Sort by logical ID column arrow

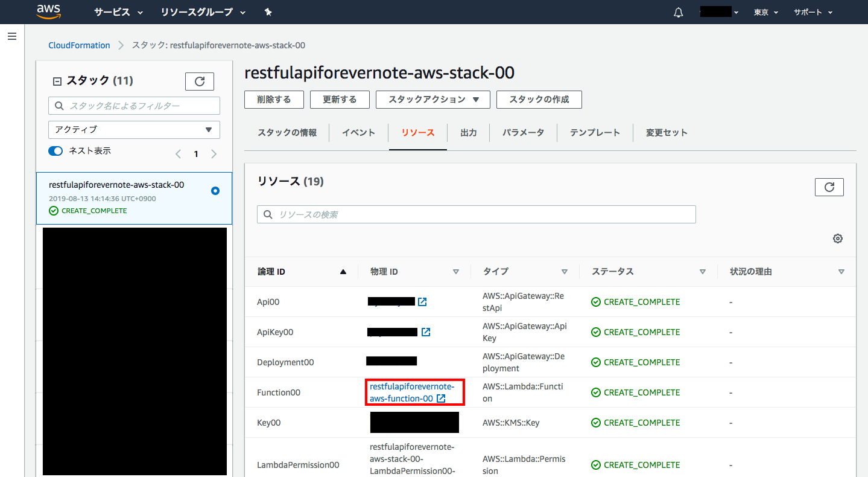point(343,272)
